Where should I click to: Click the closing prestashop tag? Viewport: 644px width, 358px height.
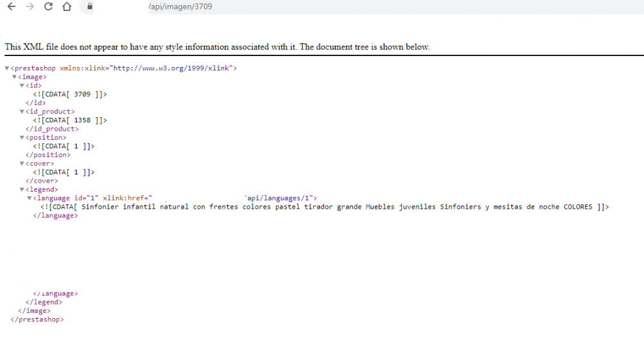[37, 319]
